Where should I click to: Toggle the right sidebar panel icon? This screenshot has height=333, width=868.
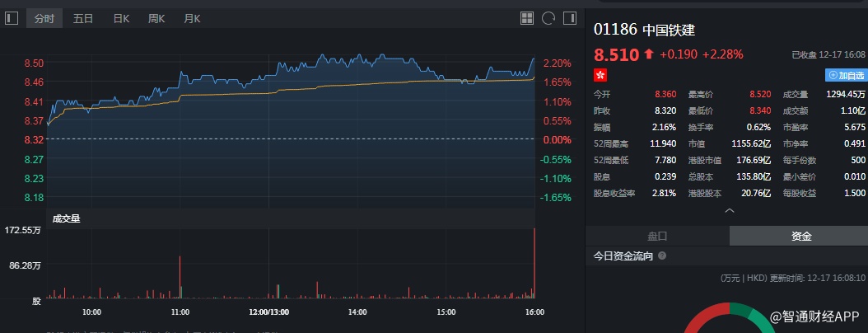click(570, 17)
